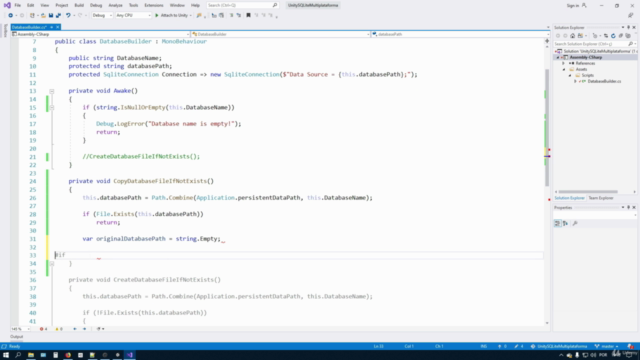Open the Debug configuration dropdown
The image size is (640, 360).
pyautogui.click(x=102, y=16)
